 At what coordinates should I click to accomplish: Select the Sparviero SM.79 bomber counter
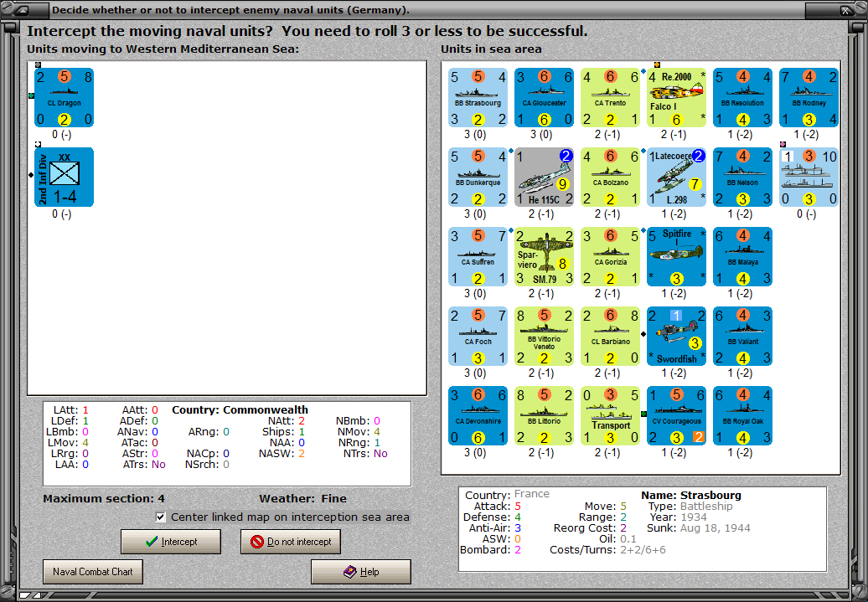[x=544, y=256]
